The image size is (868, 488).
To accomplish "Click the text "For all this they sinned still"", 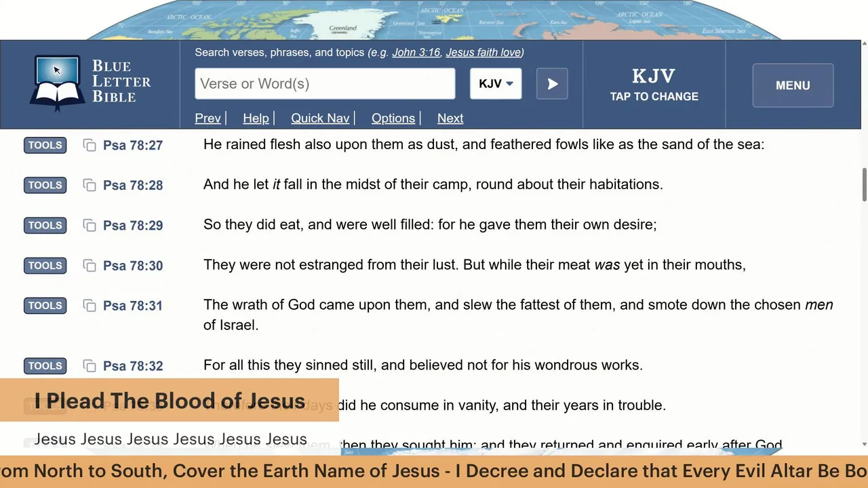I will tap(290, 365).
